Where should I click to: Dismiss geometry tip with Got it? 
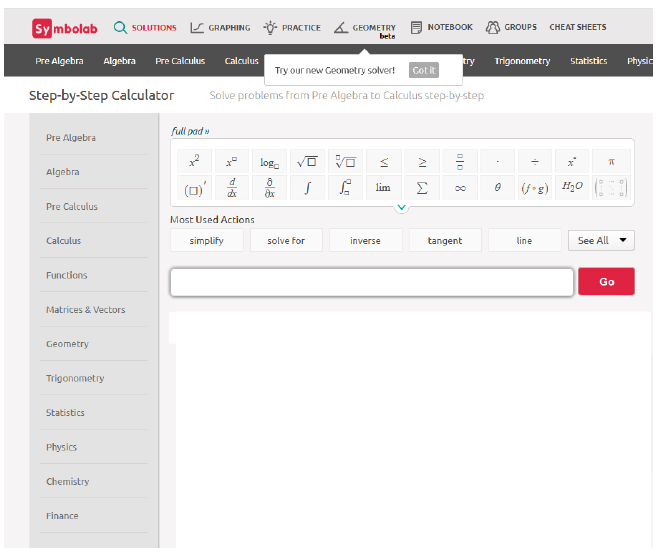(x=424, y=70)
